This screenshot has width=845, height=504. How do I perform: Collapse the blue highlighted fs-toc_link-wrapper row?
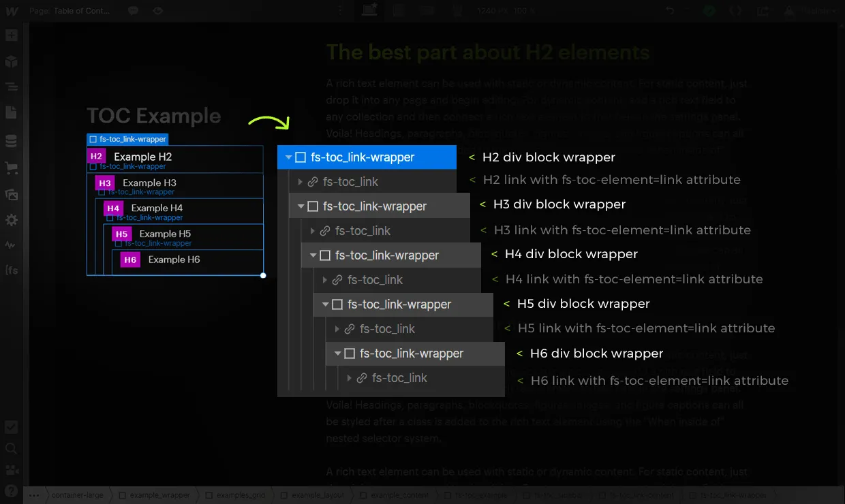click(x=288, y=157)
